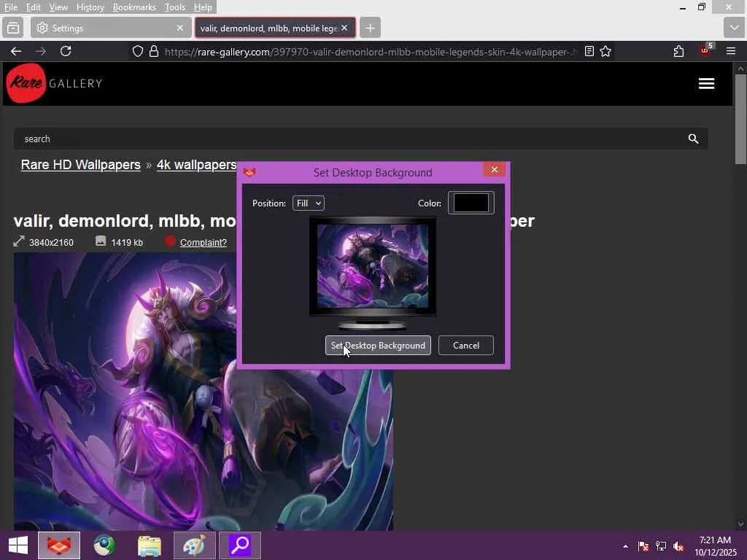Click the search magnifier icon on page
The width and height of the screenshot is (747, 560).
(x=693, y=139)
